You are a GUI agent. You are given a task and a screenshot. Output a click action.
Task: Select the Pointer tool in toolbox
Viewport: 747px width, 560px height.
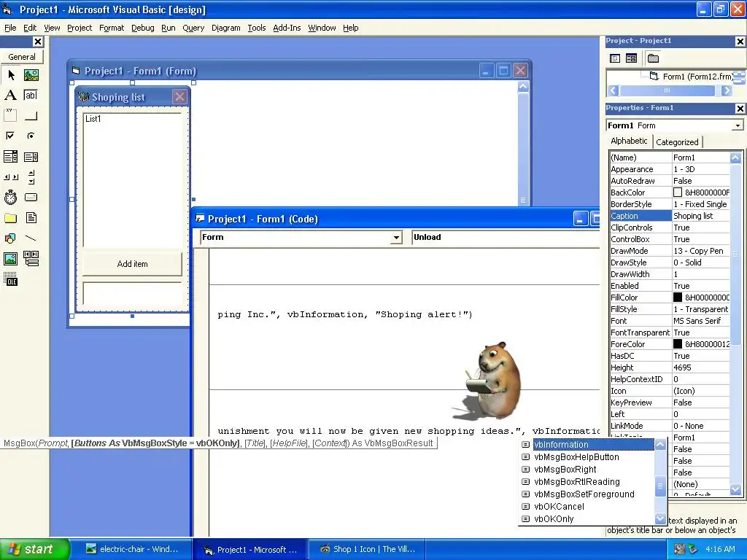[11, 75]
